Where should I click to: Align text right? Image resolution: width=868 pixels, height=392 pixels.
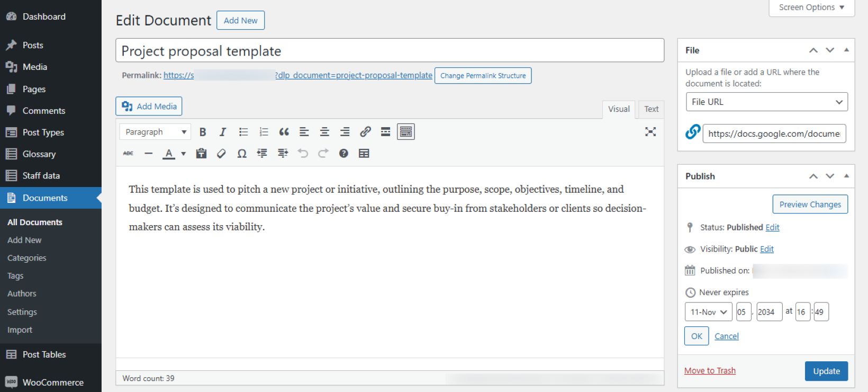345,132
